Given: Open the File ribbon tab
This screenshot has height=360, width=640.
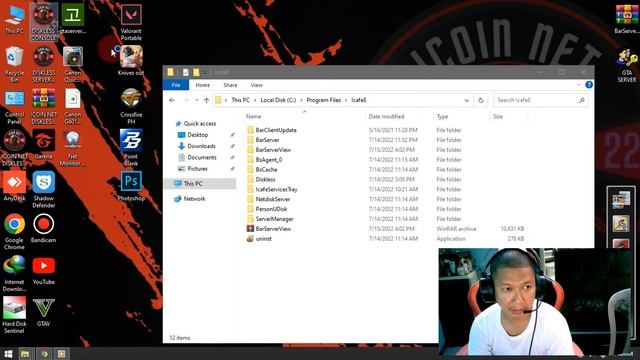Looking at the screenshot, I should coord(176,85).
